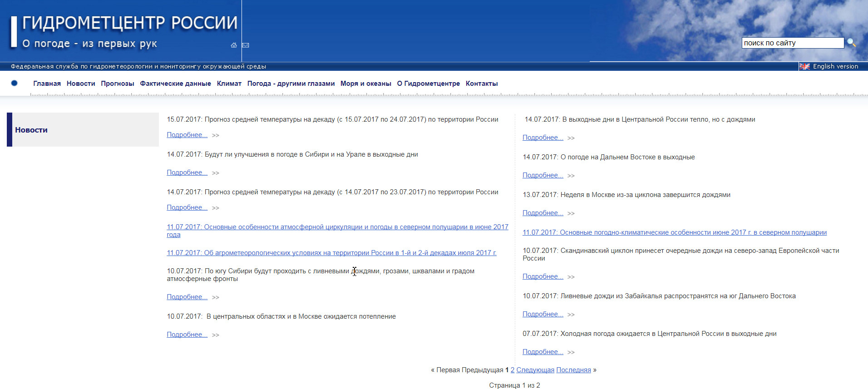The image size is (868, 389).
Task: Open Подробнее for Забайкалья ливневые дожди news
Action: 543,314
